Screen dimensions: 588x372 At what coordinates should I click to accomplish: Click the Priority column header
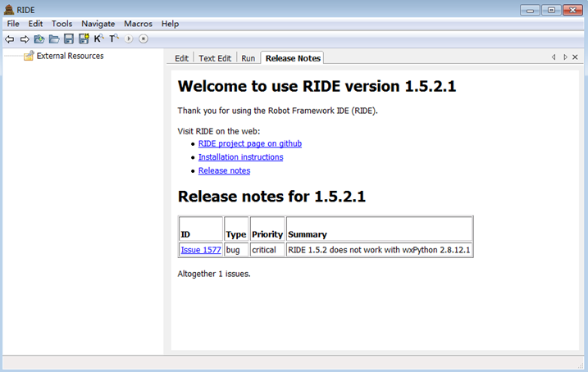267,229
